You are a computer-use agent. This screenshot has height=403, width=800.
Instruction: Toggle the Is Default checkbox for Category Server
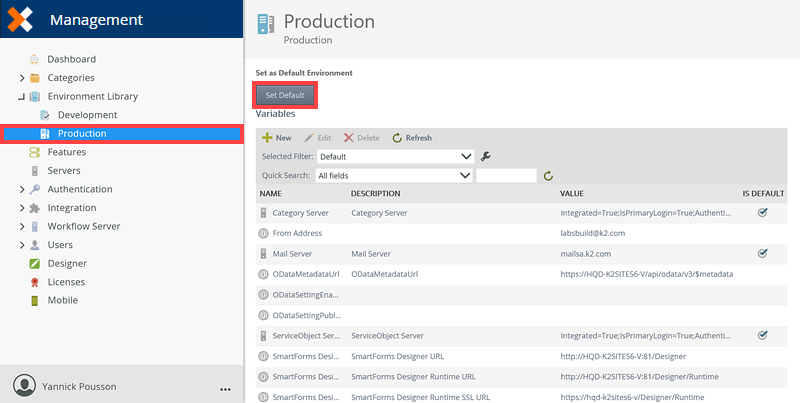click(762, 213)
